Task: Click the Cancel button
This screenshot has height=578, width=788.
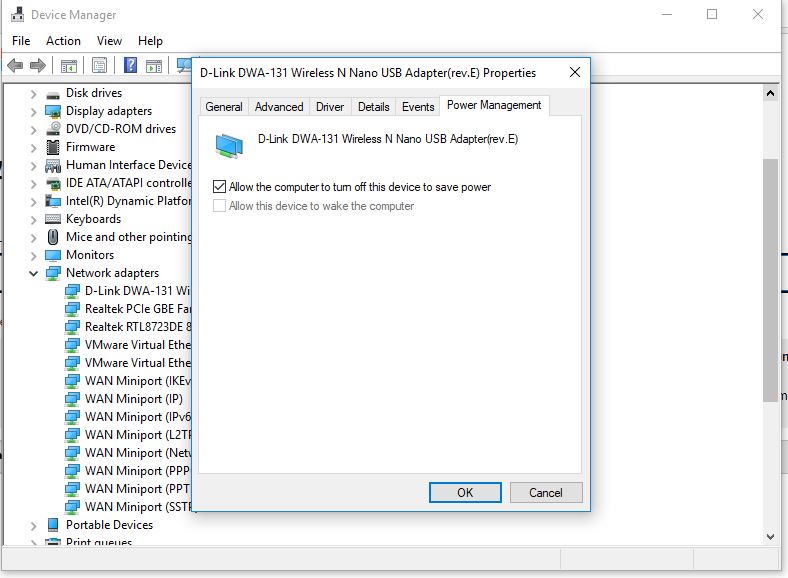Action: [x=546, y=493]
